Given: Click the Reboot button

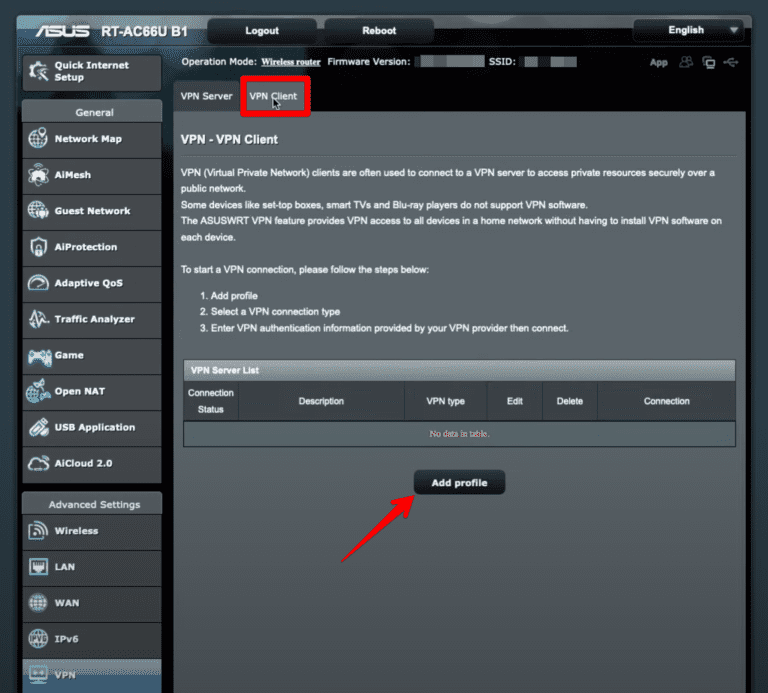Looking at the screenshot, I should (379, 31).
